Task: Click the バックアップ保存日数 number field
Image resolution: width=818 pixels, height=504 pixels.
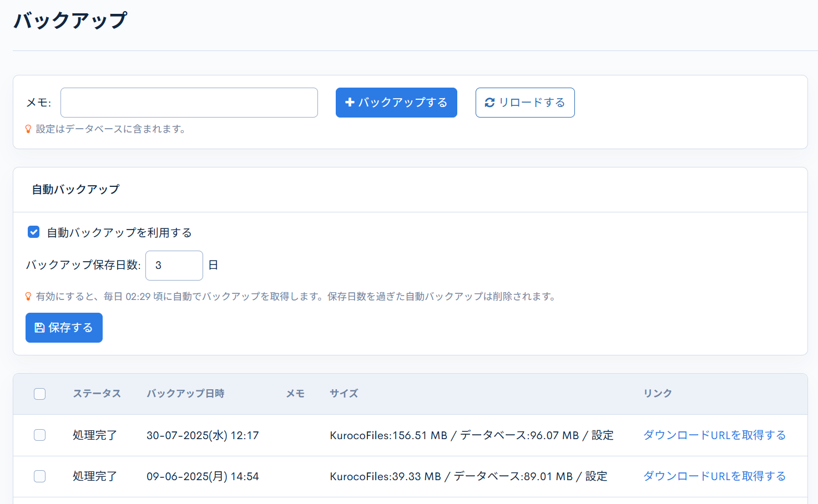Action: pos(174,266)
